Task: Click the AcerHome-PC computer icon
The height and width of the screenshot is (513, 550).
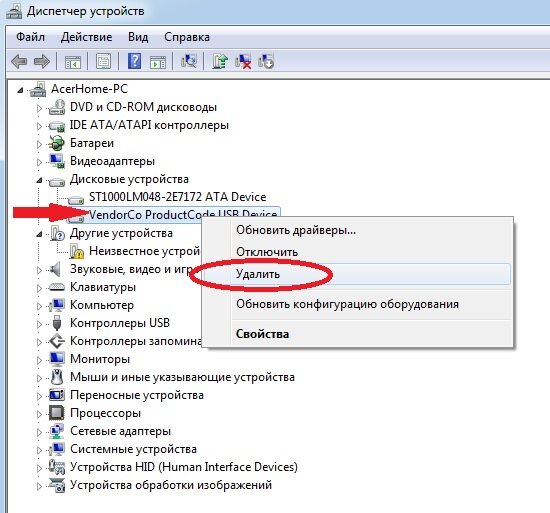Action: pyautogui.click(x=38, y=89)
